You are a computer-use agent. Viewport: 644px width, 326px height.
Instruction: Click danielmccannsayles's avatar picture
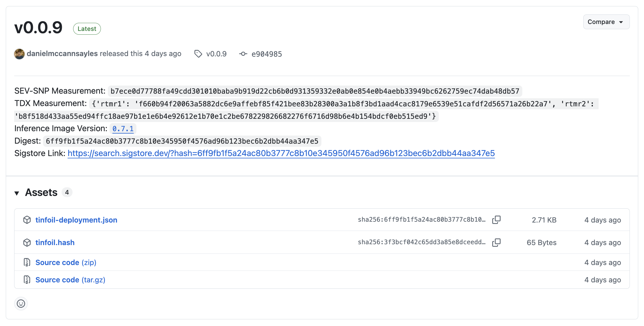coord(19,54)
